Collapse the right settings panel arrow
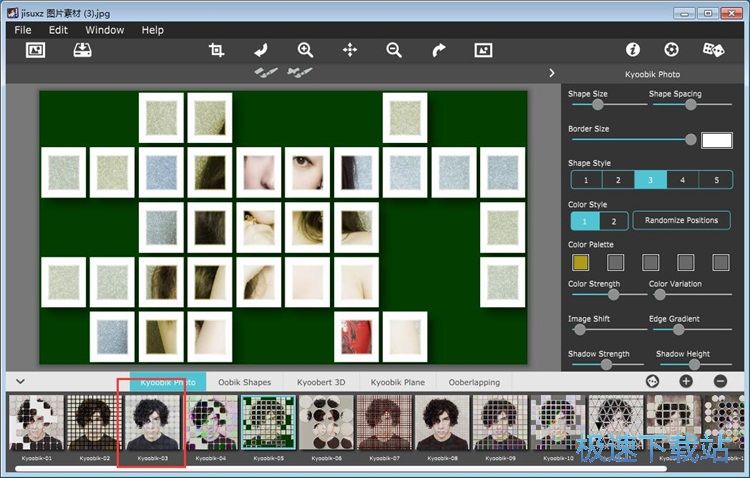Image resolution: width=750 pixels, height=478 pixels. click(x=552, y=73)
